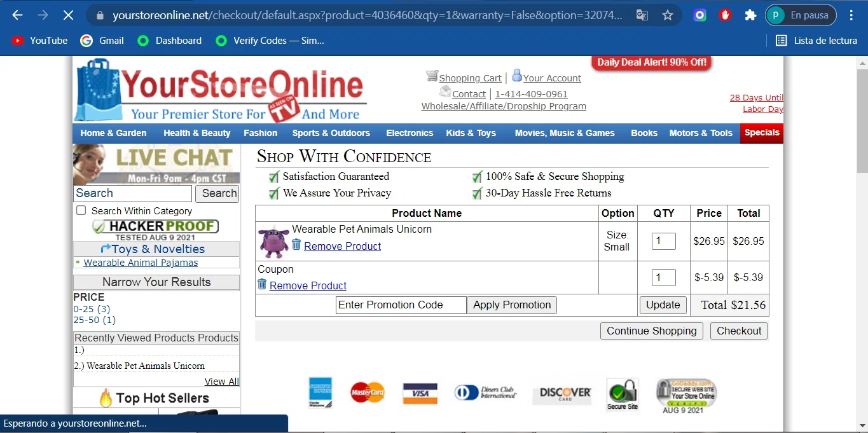The image size is (868, 433).
Task: Click the Visa card logo
Action: (420, 394)
